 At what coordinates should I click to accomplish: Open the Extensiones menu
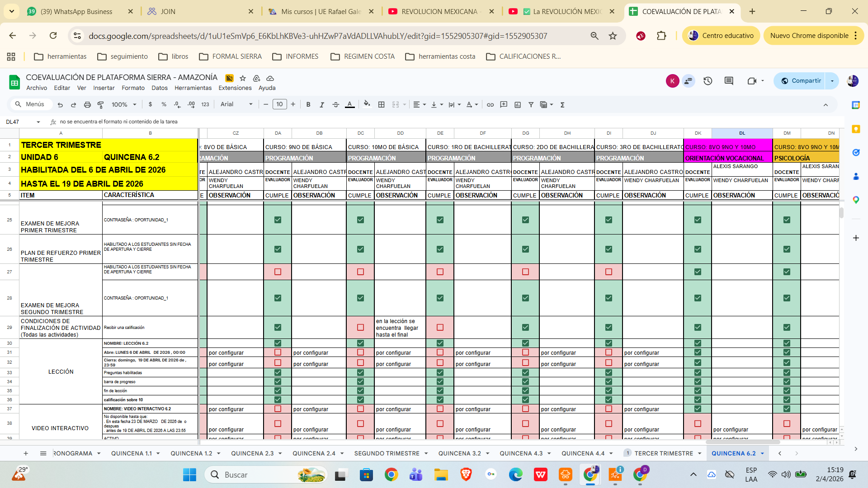coord(235,88)
